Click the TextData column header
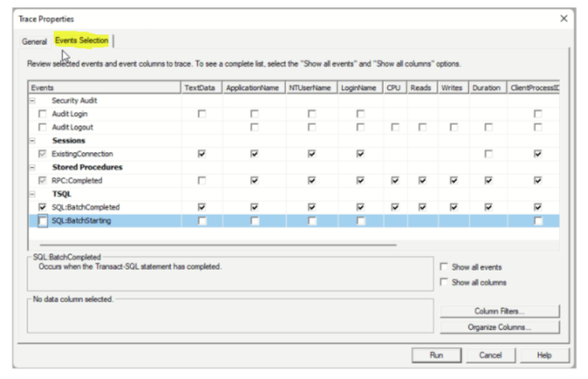 point(200,88)
